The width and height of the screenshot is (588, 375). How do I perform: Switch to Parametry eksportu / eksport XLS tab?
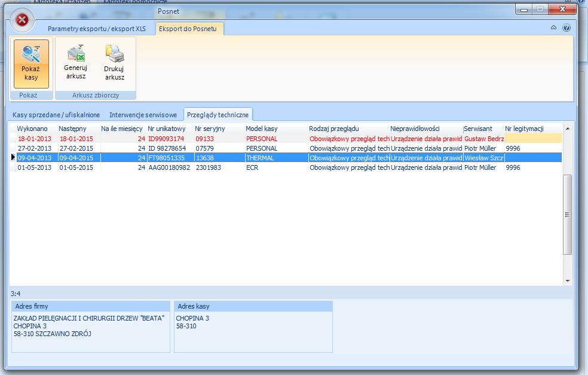97,29
